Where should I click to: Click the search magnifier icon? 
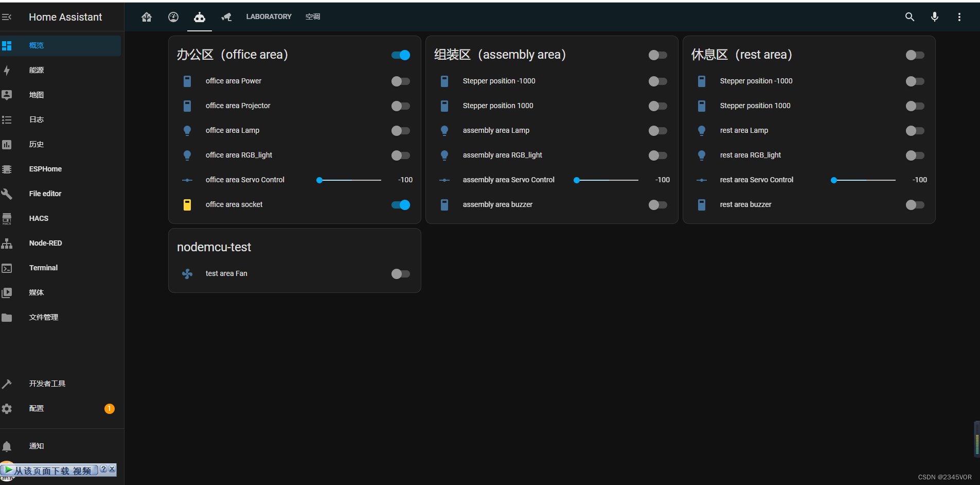[910, 17]
